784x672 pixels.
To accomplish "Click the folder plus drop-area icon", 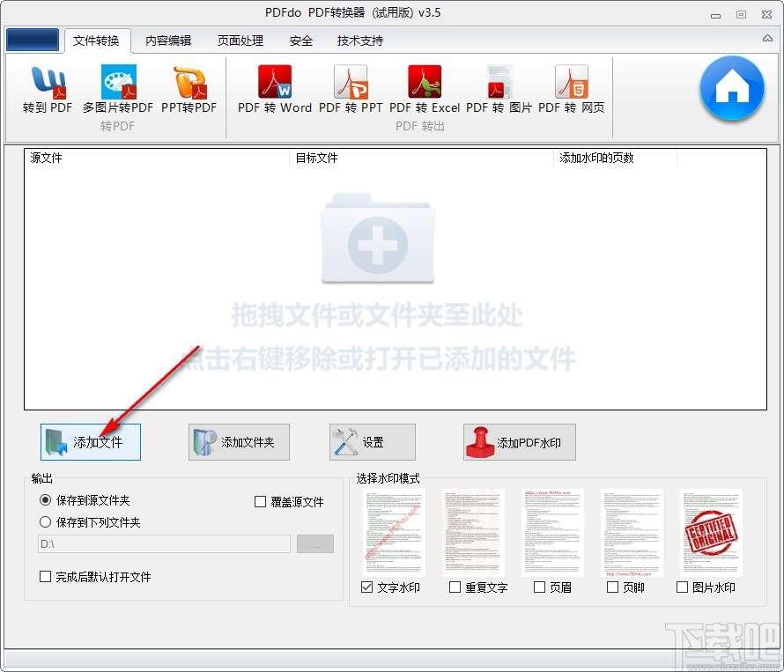I will click(378, 238).
